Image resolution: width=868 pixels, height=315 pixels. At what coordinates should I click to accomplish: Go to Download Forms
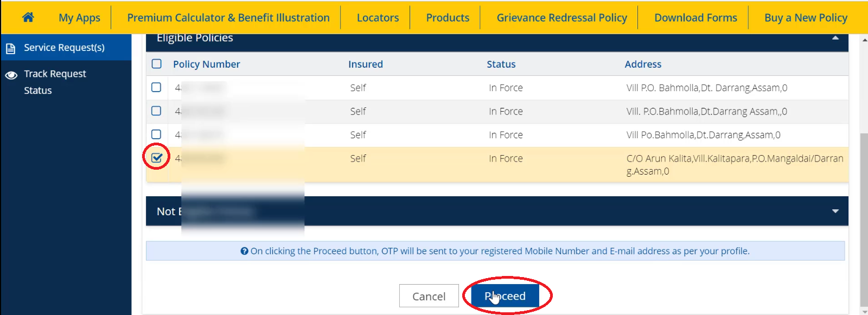(695, 17)
